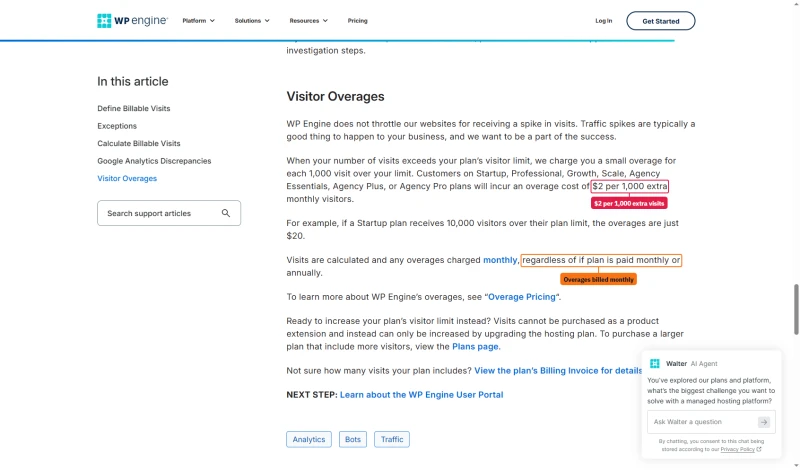Click the Search support articles field

click(169, 213)
